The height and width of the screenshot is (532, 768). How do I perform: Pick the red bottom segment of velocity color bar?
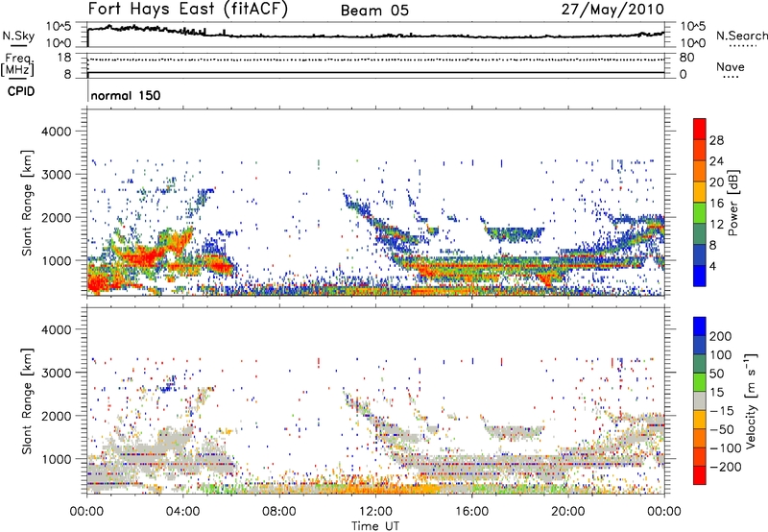[700, 475]
